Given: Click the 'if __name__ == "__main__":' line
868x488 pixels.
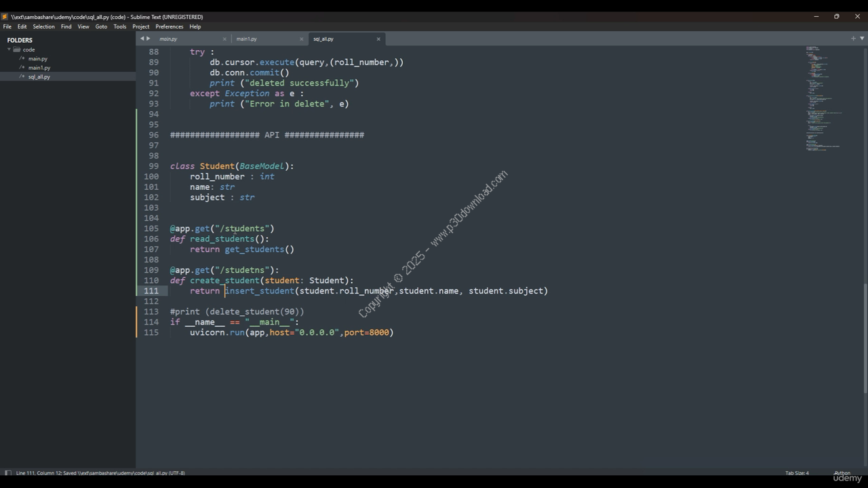Looking at the screenshot, I should (x=235, y=323).
